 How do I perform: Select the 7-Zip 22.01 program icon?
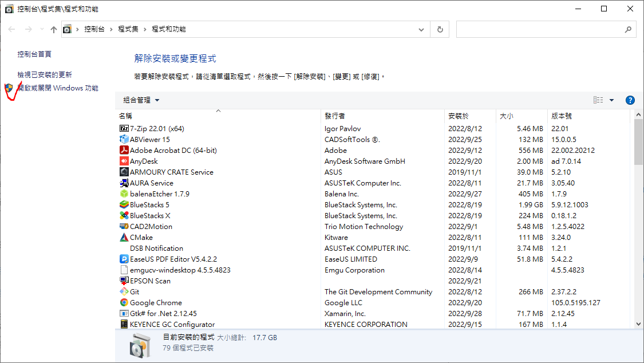pyautogui.click(x=124, y=128)
